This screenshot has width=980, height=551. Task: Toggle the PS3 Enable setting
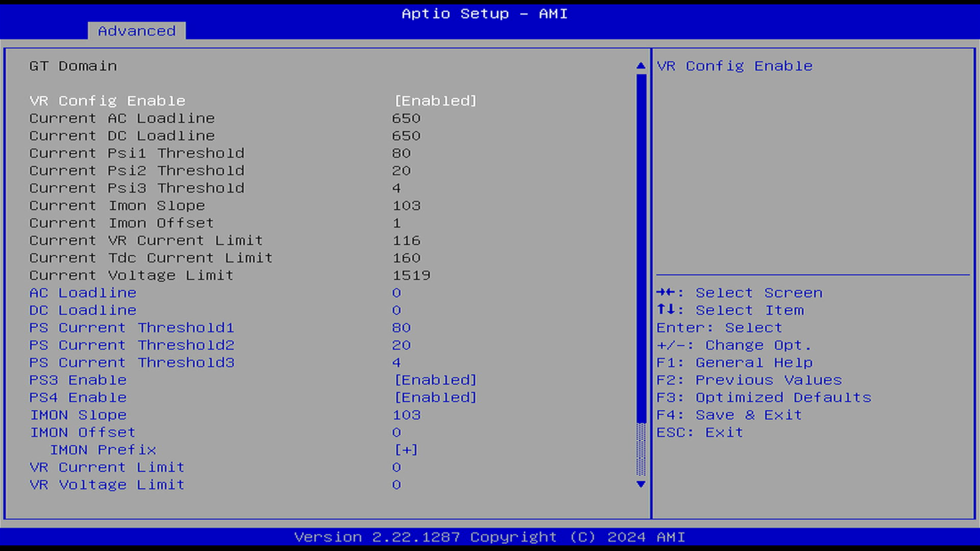coord(435,380)
